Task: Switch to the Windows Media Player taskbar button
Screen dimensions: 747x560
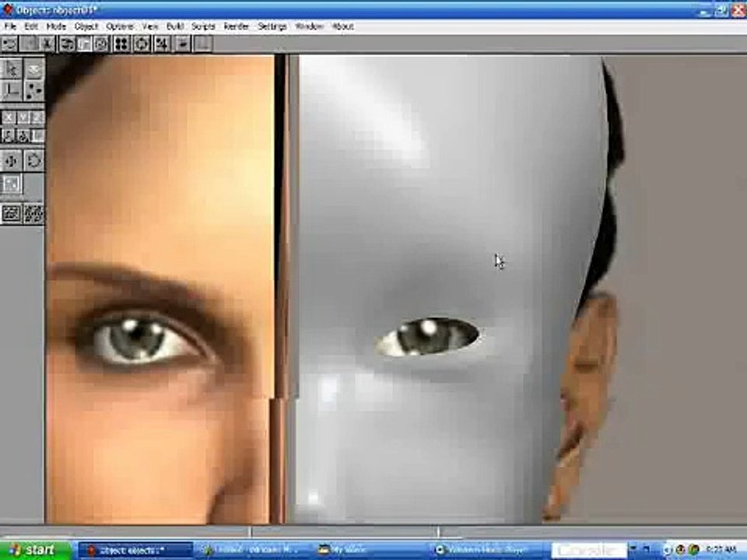Action: coord(487,551)
